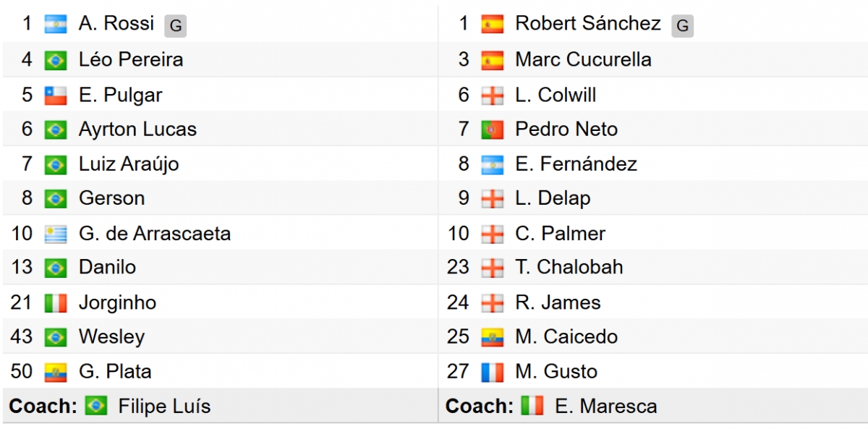Image resolution: width=868 pixels, height=429 pixels.
Task: Click the Chile flag beside E. Pulgar
Action: [x=56, y=95]
